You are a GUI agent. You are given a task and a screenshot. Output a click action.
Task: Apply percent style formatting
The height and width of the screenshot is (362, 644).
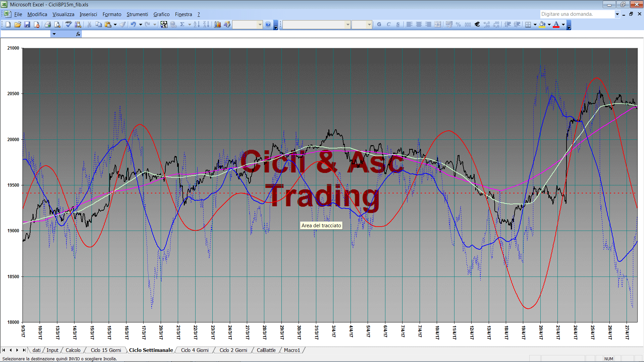(458, 24)
